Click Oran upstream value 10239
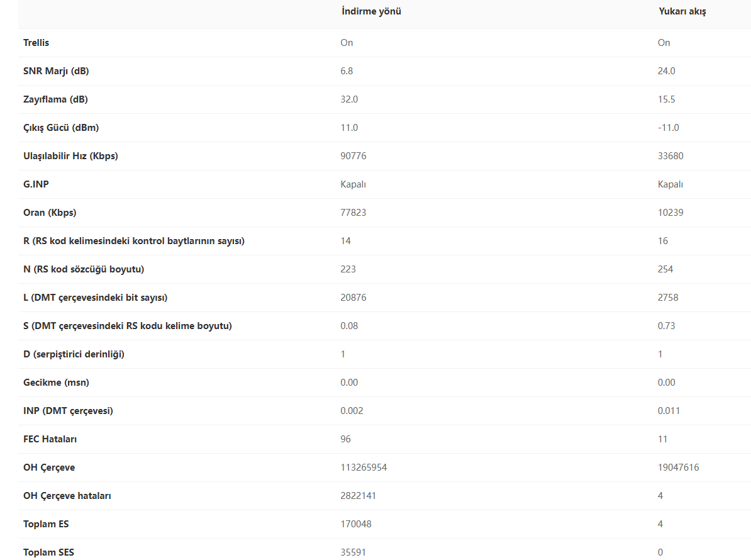The width and height of the screenshot is (751, 560). (670, 212)
